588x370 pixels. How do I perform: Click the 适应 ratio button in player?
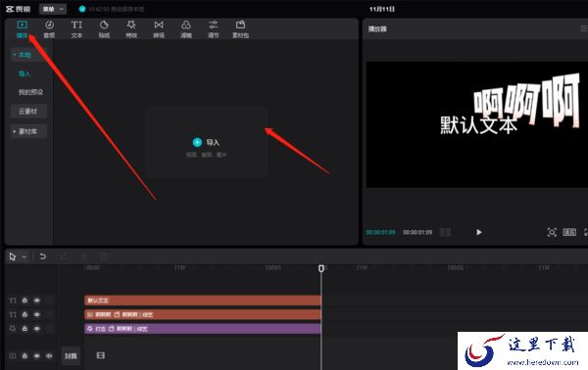pyautogui.click(x=569, y=232)
